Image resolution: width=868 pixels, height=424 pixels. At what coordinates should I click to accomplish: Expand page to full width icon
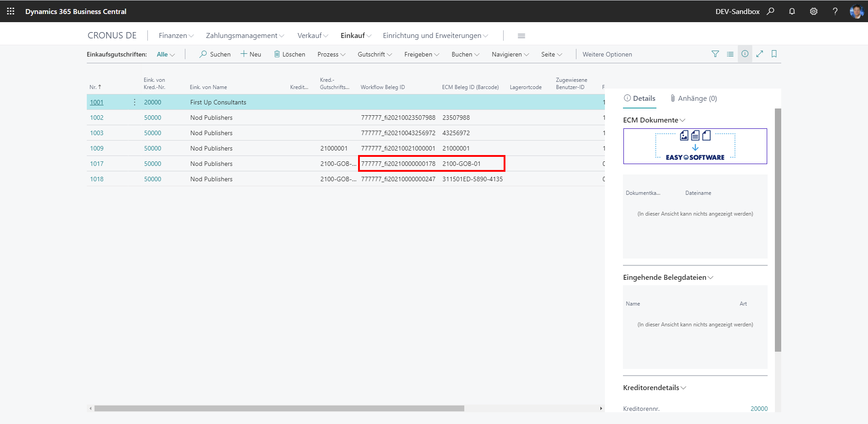pos(759,54)
